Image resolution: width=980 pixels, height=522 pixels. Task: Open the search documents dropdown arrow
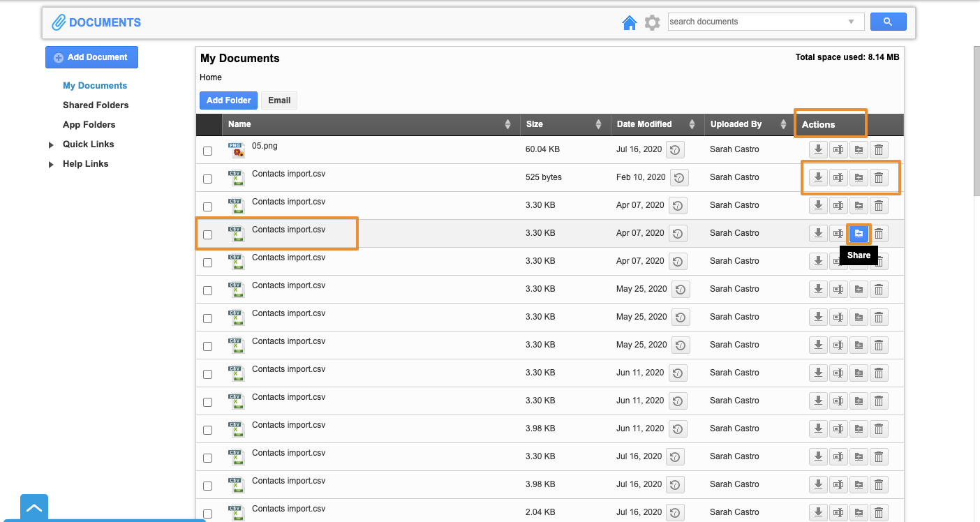(x=851, y=22)
